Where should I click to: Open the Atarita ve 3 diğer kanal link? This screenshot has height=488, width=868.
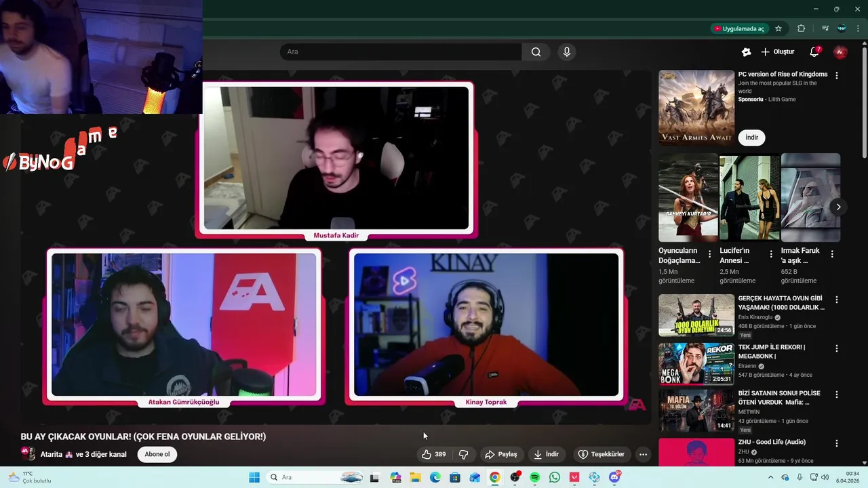point(83,454)
